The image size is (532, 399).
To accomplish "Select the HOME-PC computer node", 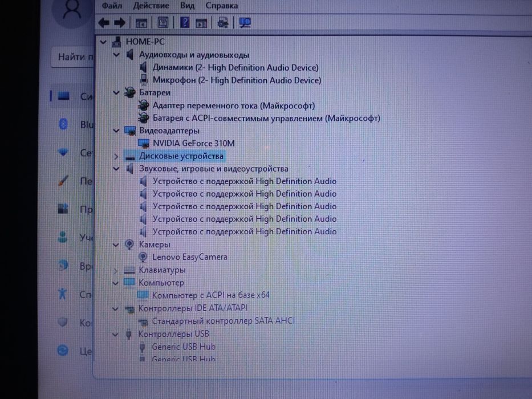I will (145, 42).
